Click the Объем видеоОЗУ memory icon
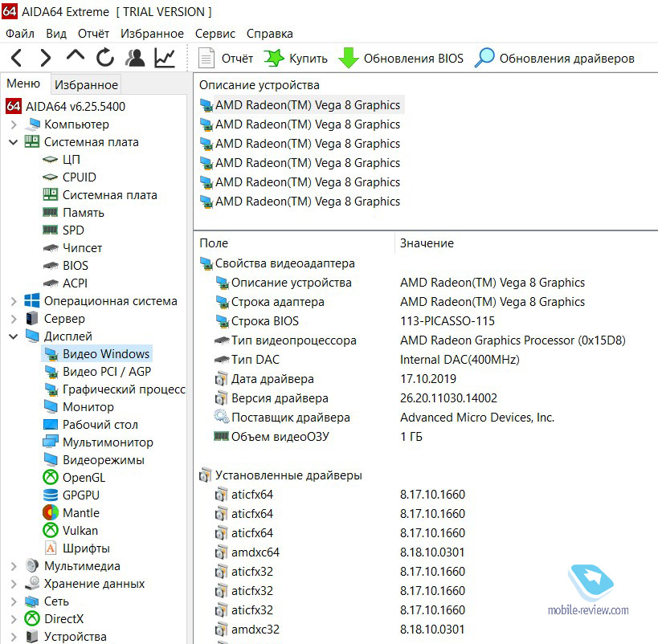This screenshot has width=658, height=644. pyautogui.click(x=221, y=436)
